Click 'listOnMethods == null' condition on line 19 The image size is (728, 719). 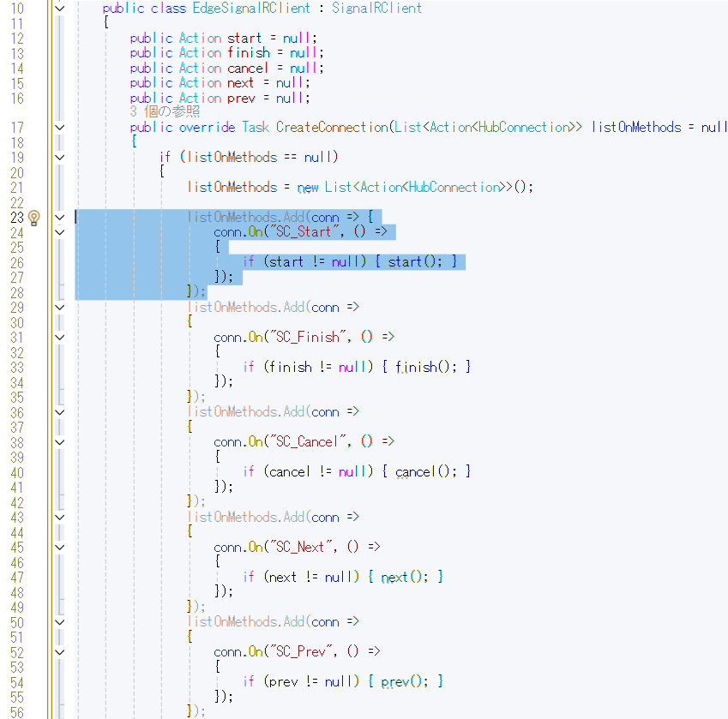coord(260,157)
